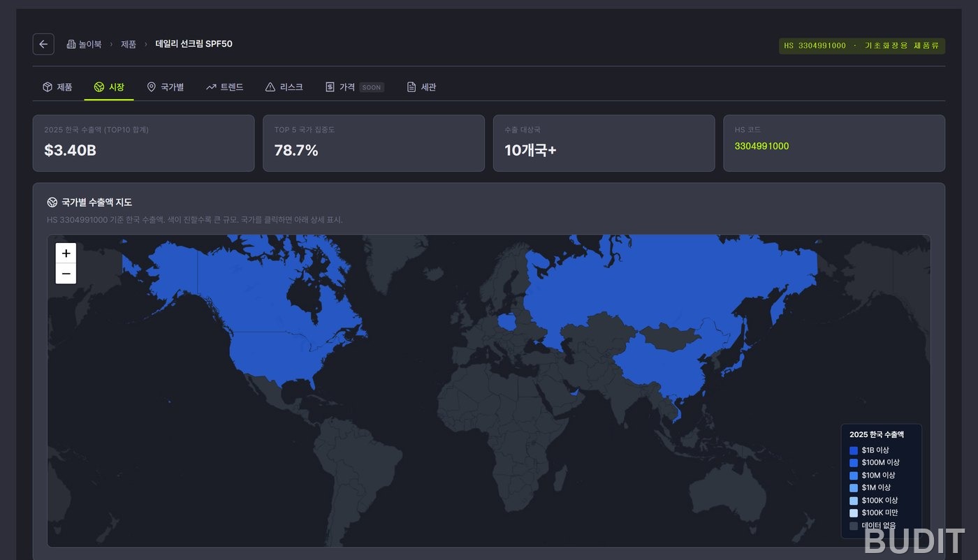Click the building icon before 놀이북
Screen dimensions: 978x560
pyautogui.click(x=71, y=44)
